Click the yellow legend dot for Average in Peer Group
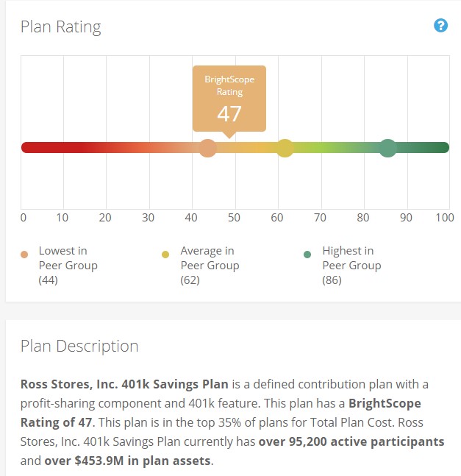The height and width of the screenshot is (476, 461). [x=165, y=255]
